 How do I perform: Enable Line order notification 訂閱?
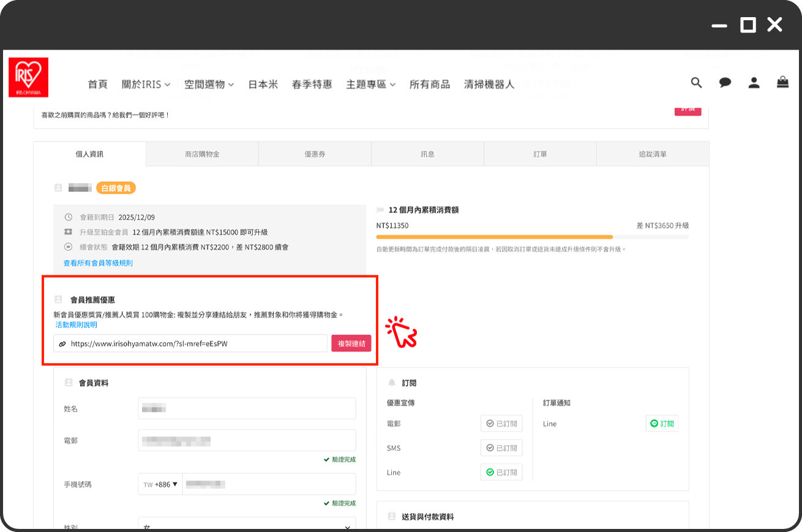661,424
